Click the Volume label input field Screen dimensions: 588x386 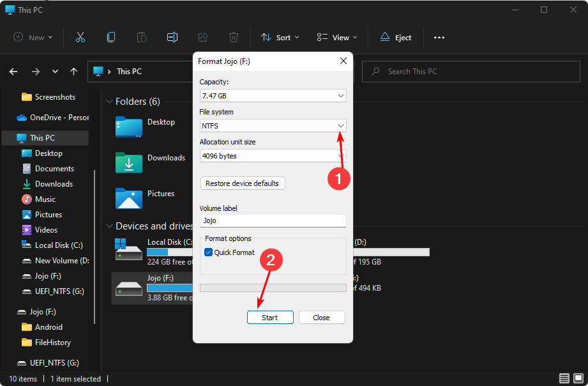(x=273, y=220)
